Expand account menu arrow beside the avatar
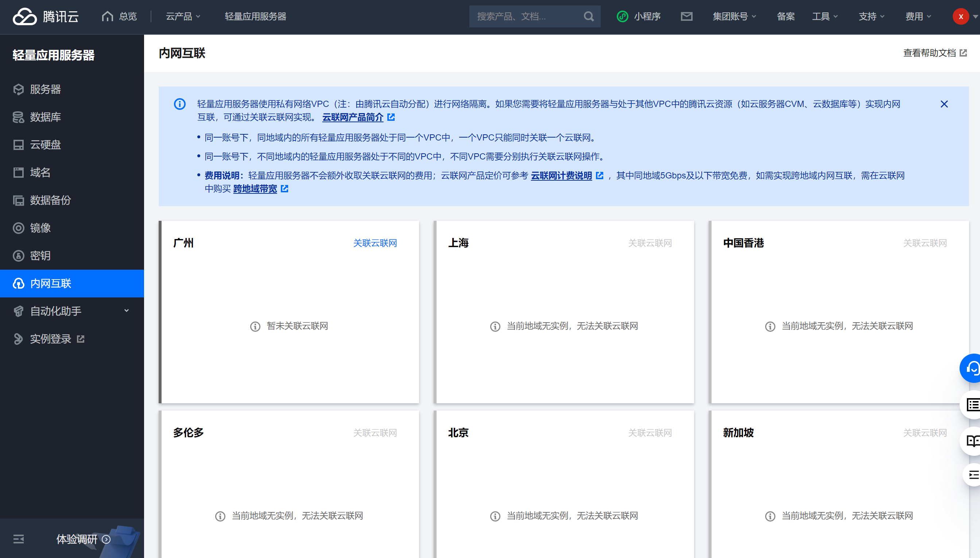 click(x=975, y=16)
